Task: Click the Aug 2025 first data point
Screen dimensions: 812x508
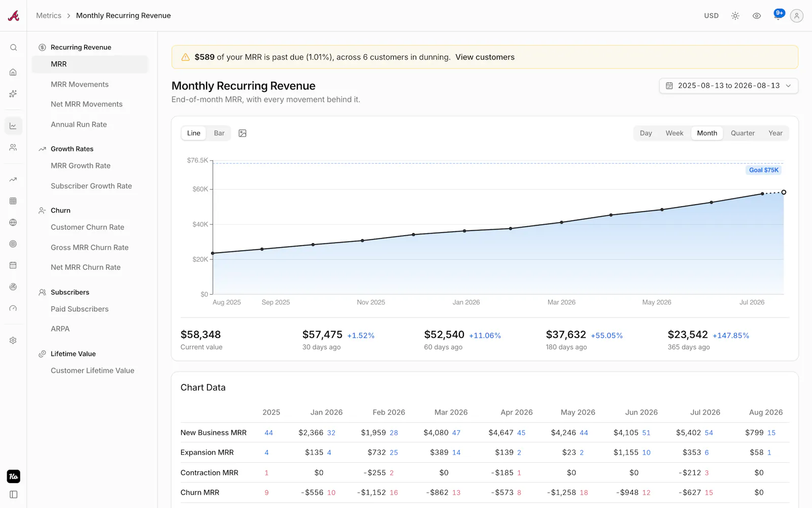Action: point(213,253)
